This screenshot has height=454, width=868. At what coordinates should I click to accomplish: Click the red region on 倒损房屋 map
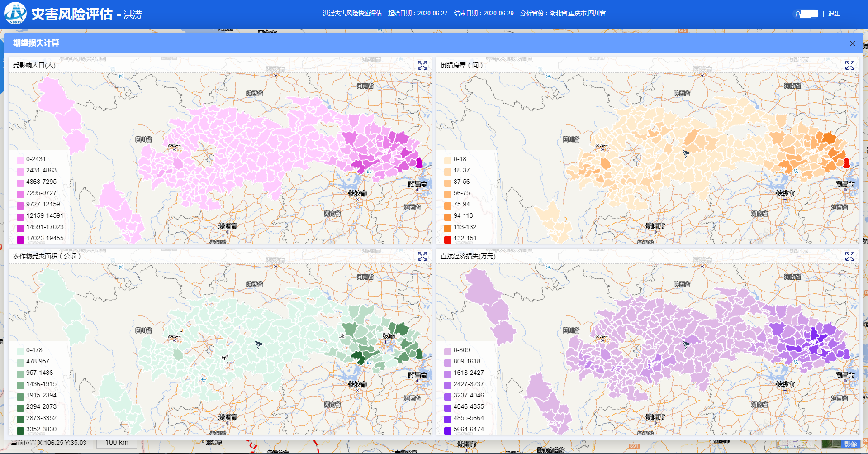(x=846, y=163)
